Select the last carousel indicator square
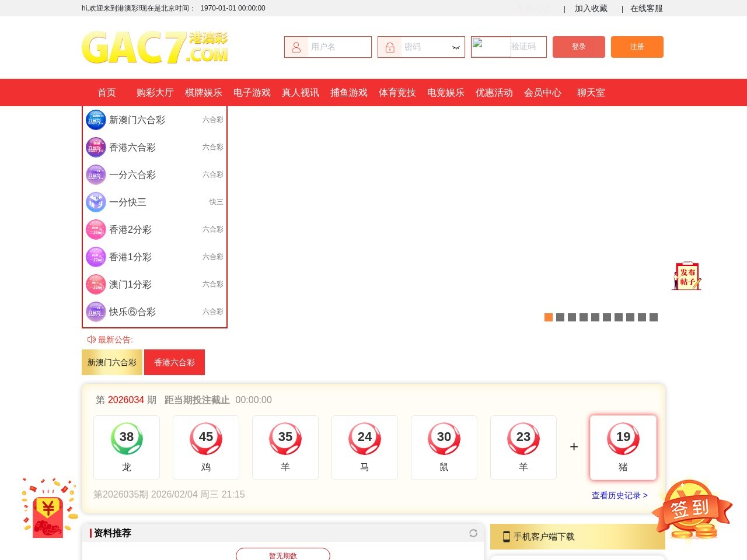 tap(654, 317)
